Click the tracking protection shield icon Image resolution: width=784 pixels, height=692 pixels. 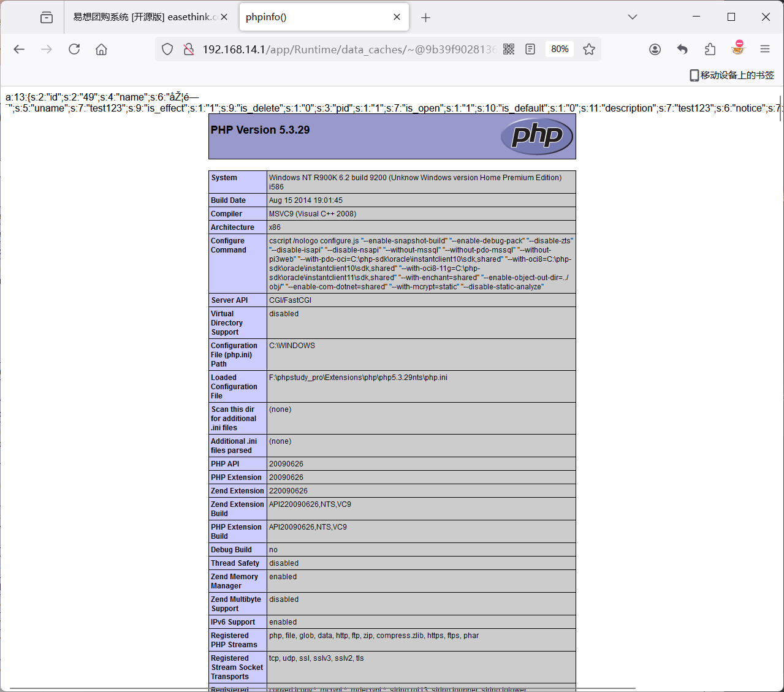pyautogui.click(x=167, y=49)
